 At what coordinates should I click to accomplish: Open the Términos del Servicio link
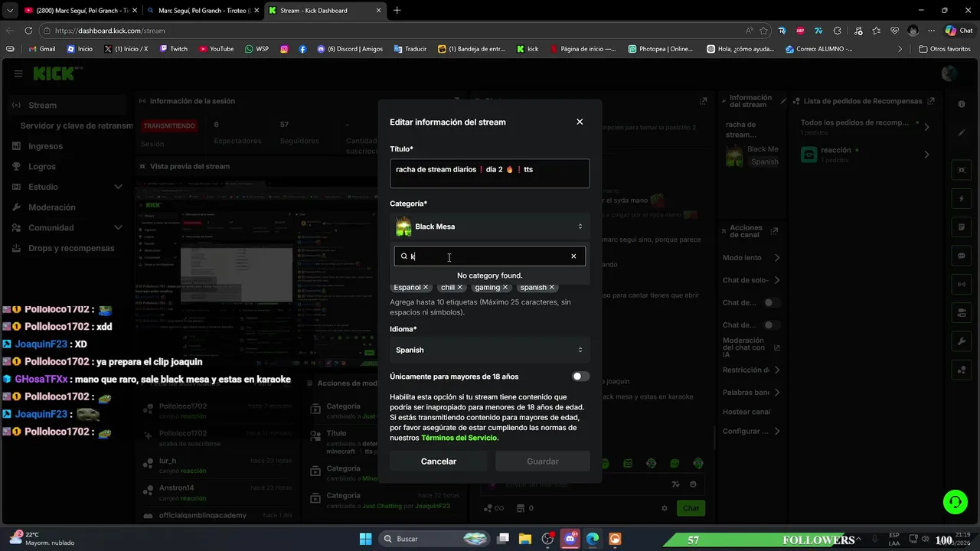[x=459, y=438]
